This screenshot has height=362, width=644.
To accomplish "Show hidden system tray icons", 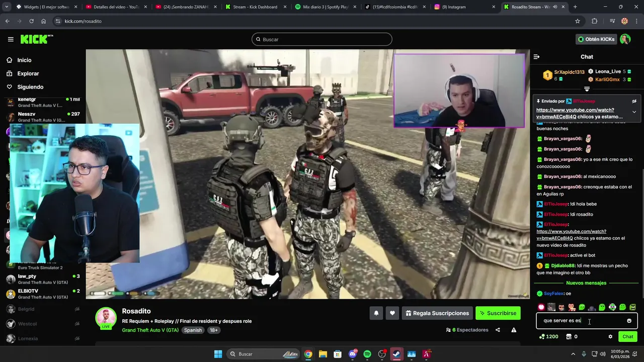I will (573, 354).
